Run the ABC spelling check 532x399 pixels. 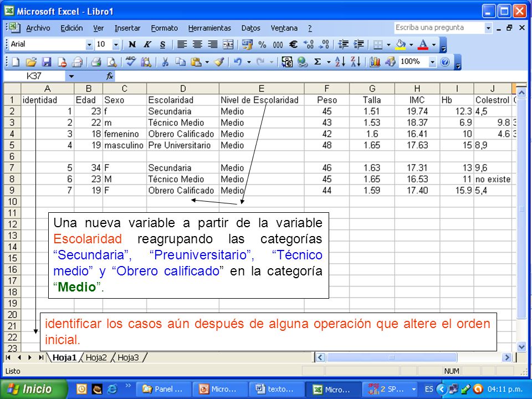click(131, 62)
